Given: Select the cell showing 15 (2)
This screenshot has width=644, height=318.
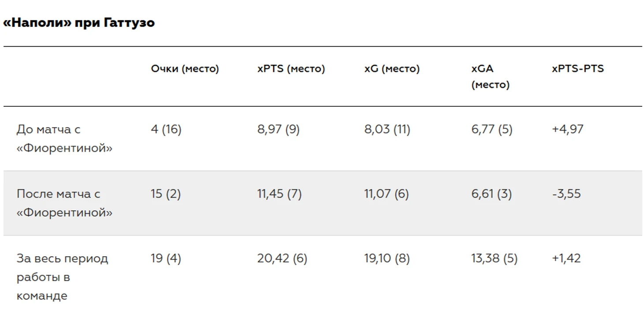Looking at the screenshot, I should [x=165, y=194].
